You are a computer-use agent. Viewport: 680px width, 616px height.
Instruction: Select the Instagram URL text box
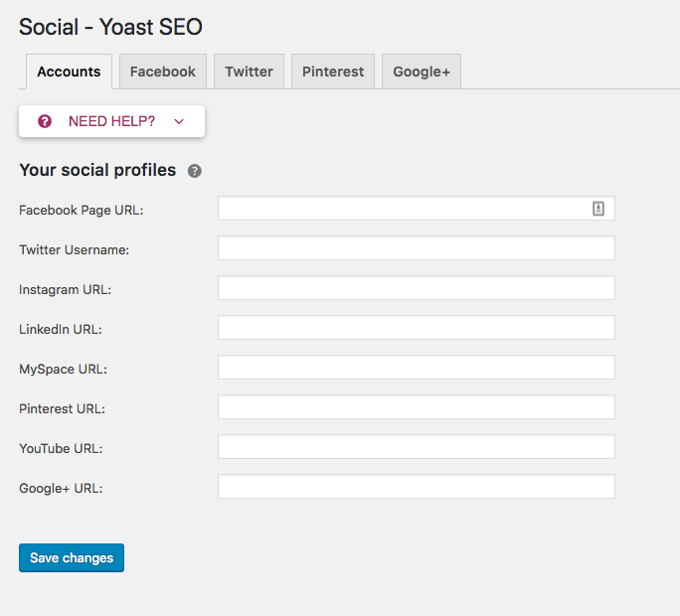(416, 288)
